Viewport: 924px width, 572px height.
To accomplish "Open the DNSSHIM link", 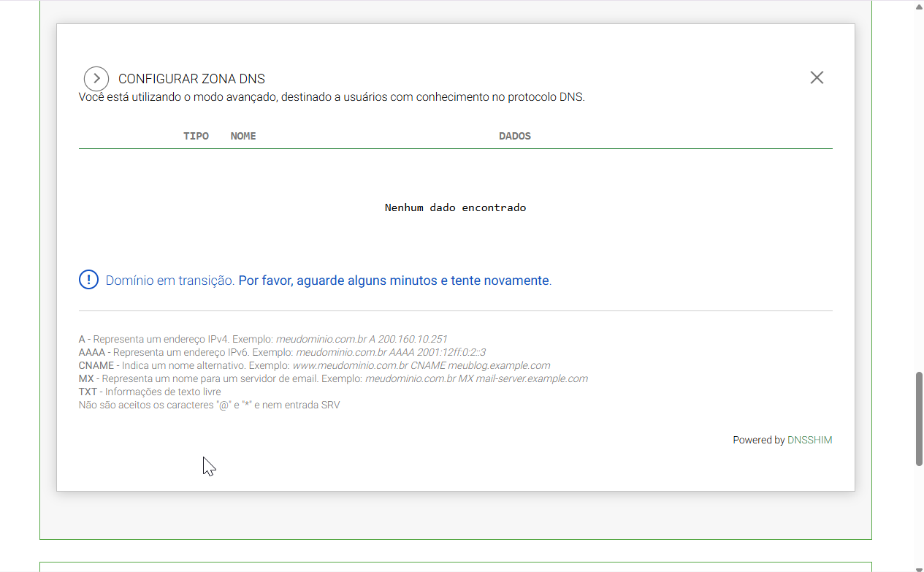I will click(809, 439).
